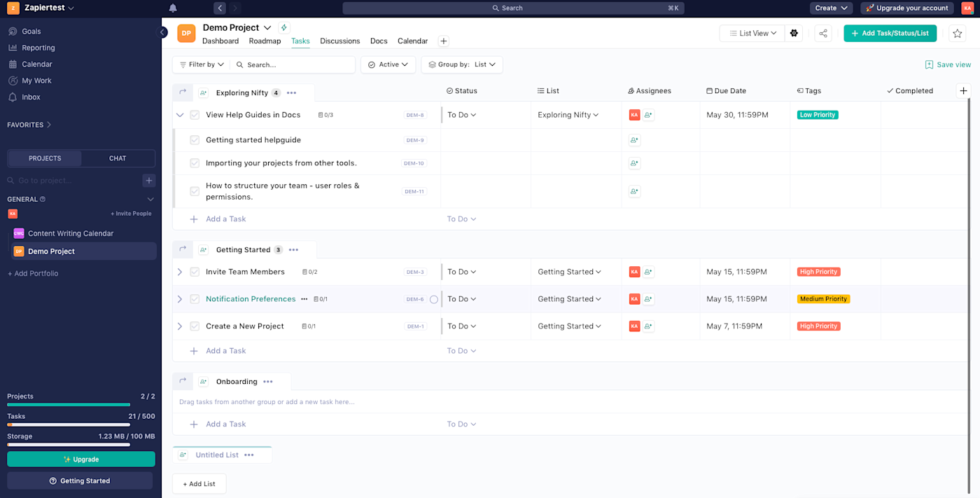Add assignee to View Help Guides task
This screenshot has height=498, width=980.
point(648,115)
